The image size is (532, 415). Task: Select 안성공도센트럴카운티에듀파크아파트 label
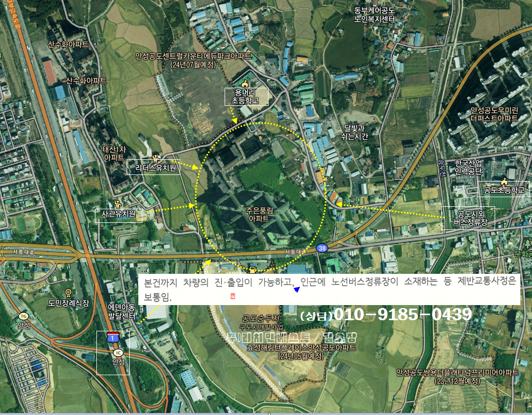[193, 60]
